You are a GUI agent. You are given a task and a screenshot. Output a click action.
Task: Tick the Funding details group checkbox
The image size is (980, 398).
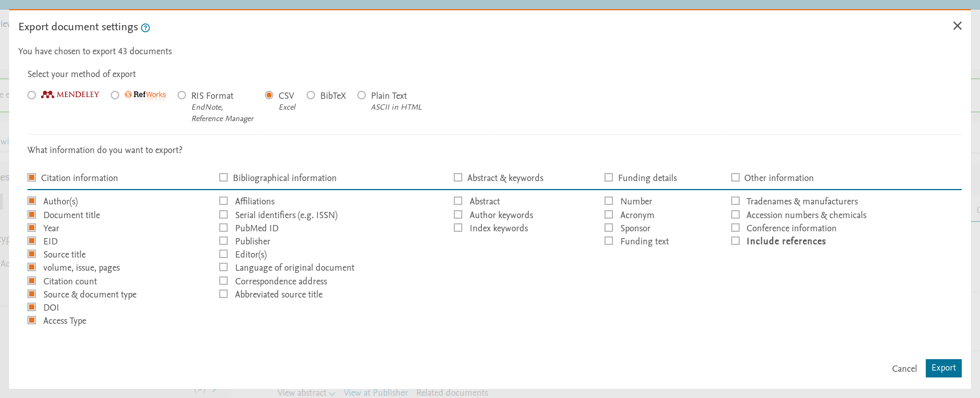click(x=609, y=178)
